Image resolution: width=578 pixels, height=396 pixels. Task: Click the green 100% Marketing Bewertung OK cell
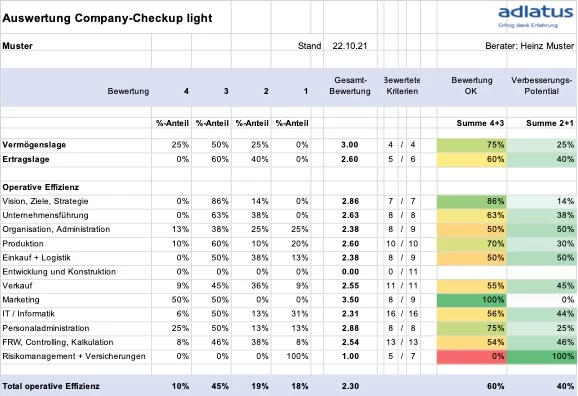[x=472, y=300]
